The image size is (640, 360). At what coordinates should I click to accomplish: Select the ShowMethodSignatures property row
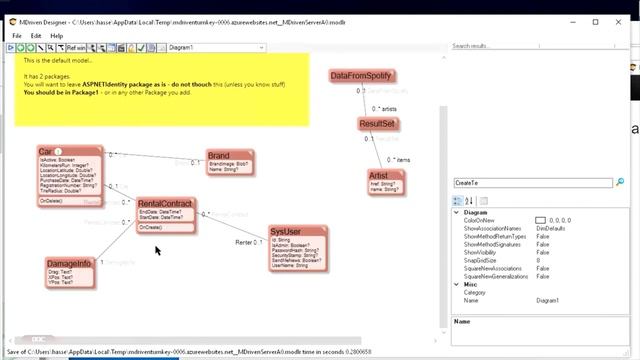click(x=540, y=244)
